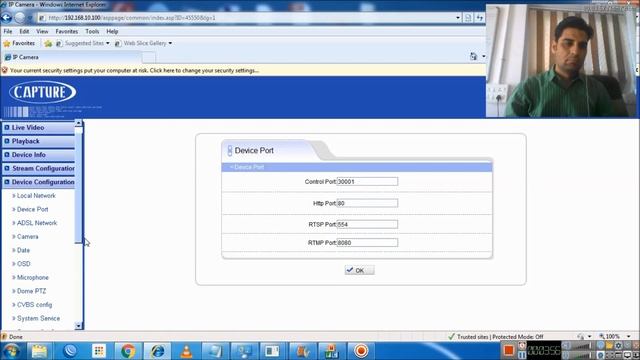Click the Device Info square bullet icon
The height and width of the screenshot is (360, 640).
coord(7,155)
